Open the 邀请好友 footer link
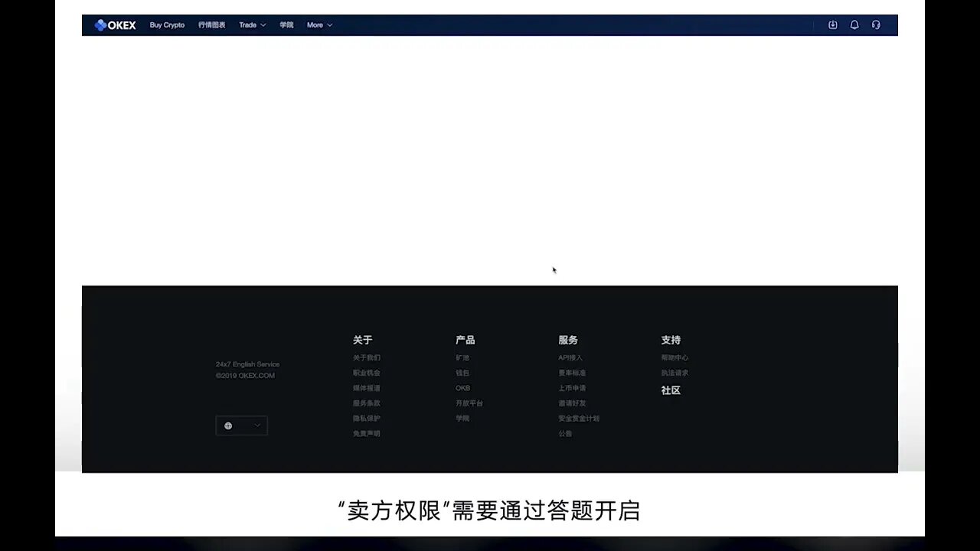Viewport: 980px width, 551px height. (572, 403)
